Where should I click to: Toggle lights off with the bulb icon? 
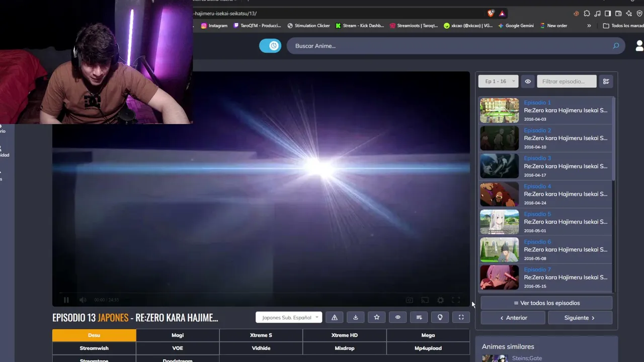point(440,317)
